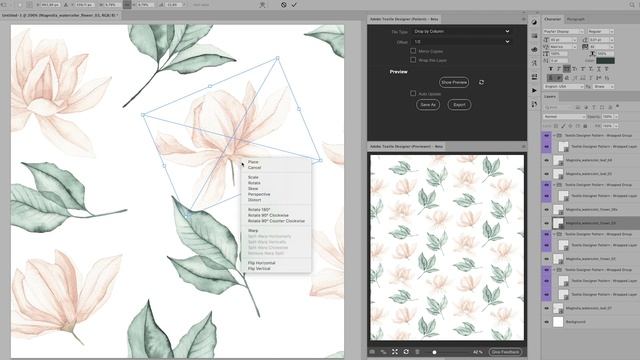Choose Flip Horizontal from context menu
The height and width of the screenshot is (360, 640).
[262, 263]
